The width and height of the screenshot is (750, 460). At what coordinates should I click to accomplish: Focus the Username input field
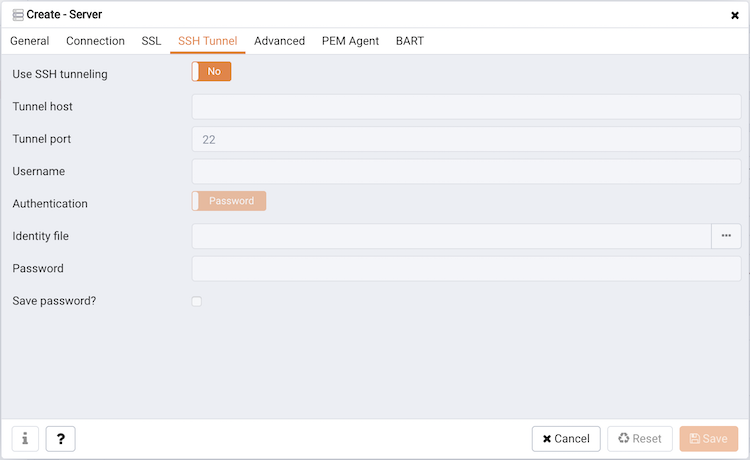(x=466, y=172)
